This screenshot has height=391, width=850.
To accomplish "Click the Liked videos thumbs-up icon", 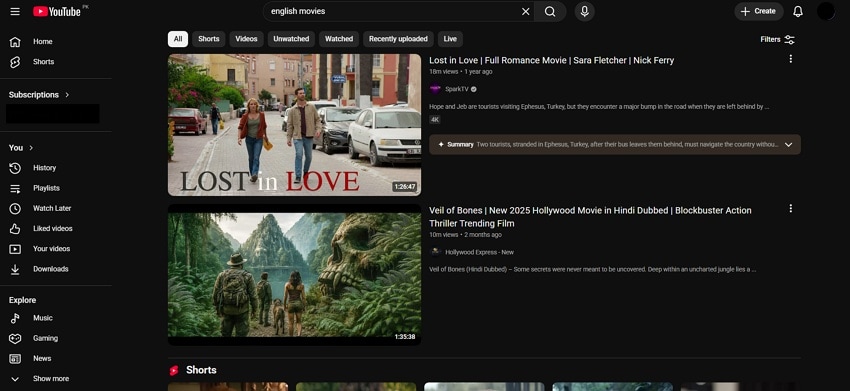I will 15,229.
